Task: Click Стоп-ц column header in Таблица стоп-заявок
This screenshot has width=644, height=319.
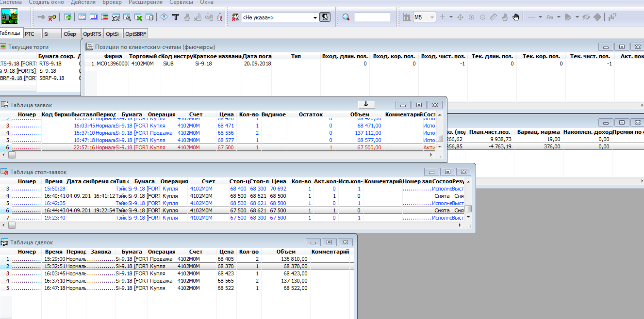Action: point(239,181)
